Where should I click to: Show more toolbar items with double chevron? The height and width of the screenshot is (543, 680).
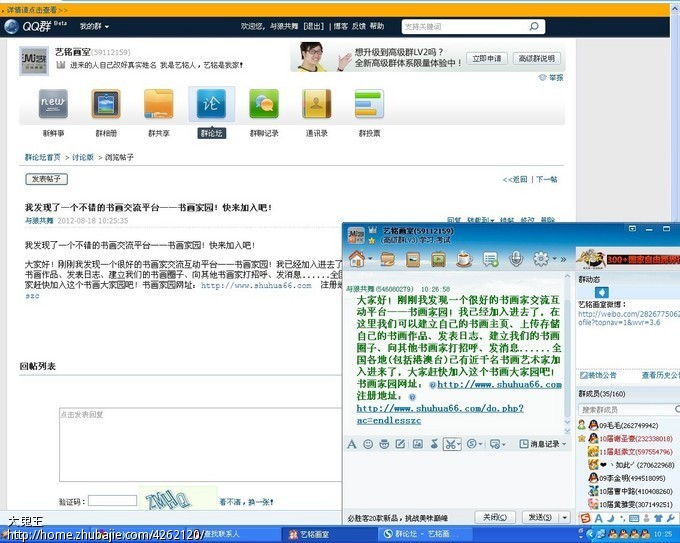[563, 259]
